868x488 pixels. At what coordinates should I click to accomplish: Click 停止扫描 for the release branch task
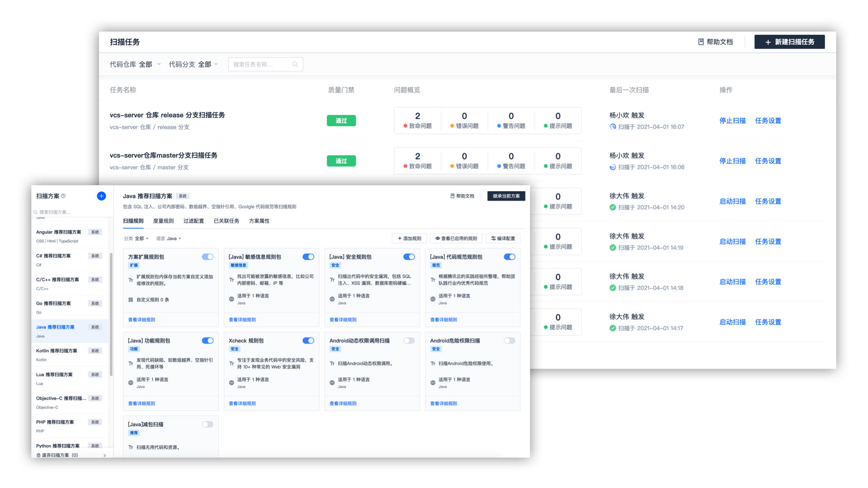click(732, 121)
